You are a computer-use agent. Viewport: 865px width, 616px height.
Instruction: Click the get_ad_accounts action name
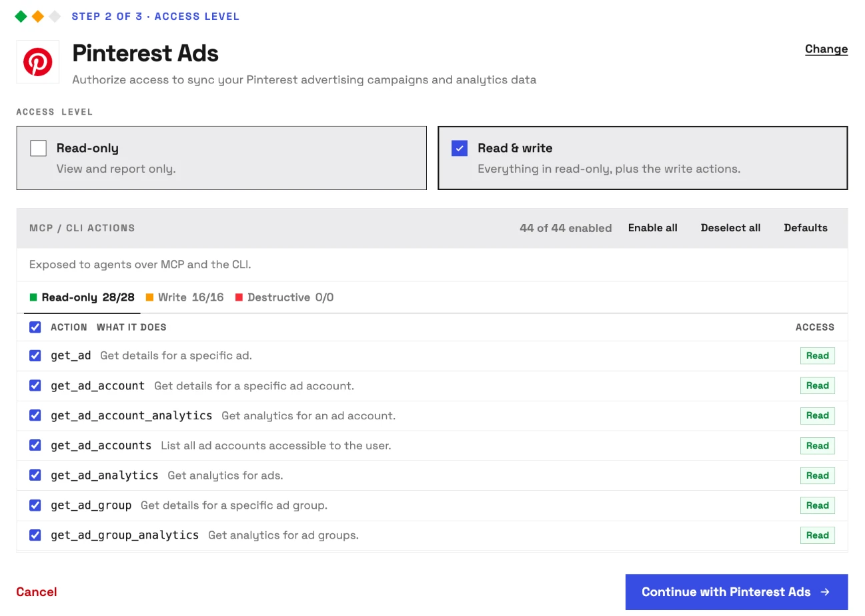tap(101, 445)
